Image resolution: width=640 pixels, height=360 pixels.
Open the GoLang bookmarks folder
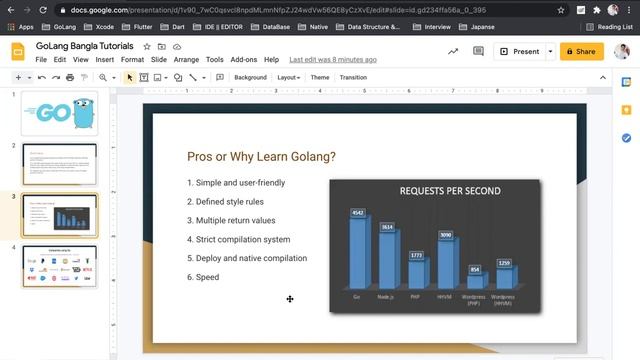coord(59,27)
